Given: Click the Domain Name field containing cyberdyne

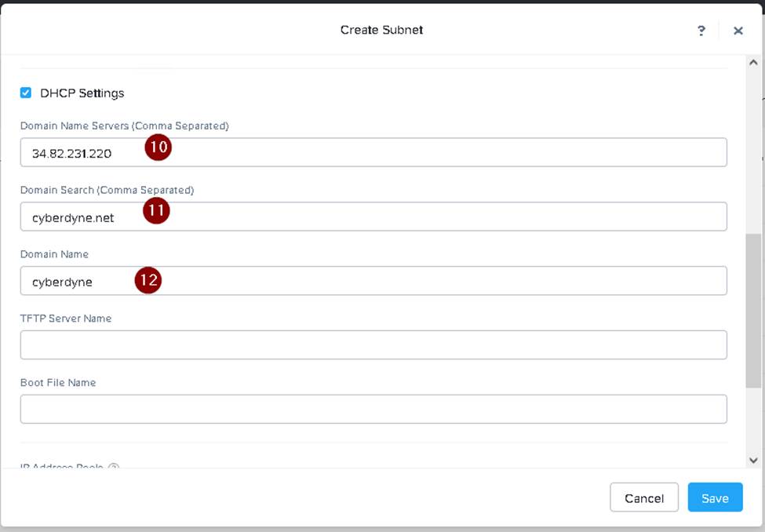Looking at the screenshot, I should 373,281.
